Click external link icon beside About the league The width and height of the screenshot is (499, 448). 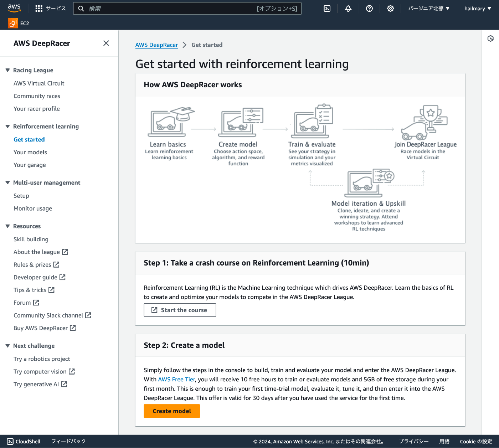[65, 252]
